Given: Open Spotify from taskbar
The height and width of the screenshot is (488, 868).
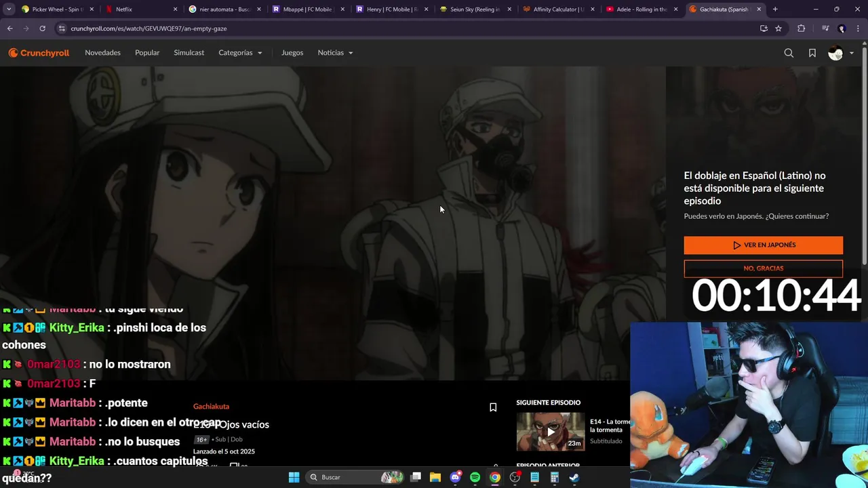Looking at the screenshot, I should point(475,477).
